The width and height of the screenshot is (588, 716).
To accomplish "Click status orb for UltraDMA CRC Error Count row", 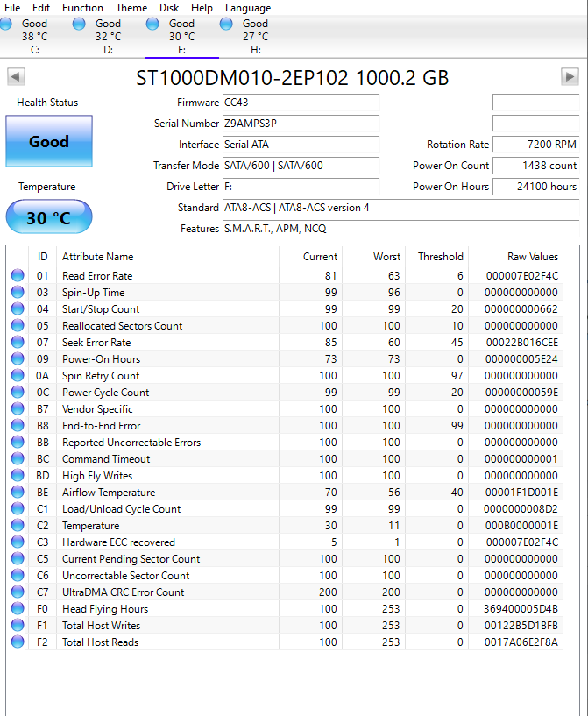I will click(18, 592).
